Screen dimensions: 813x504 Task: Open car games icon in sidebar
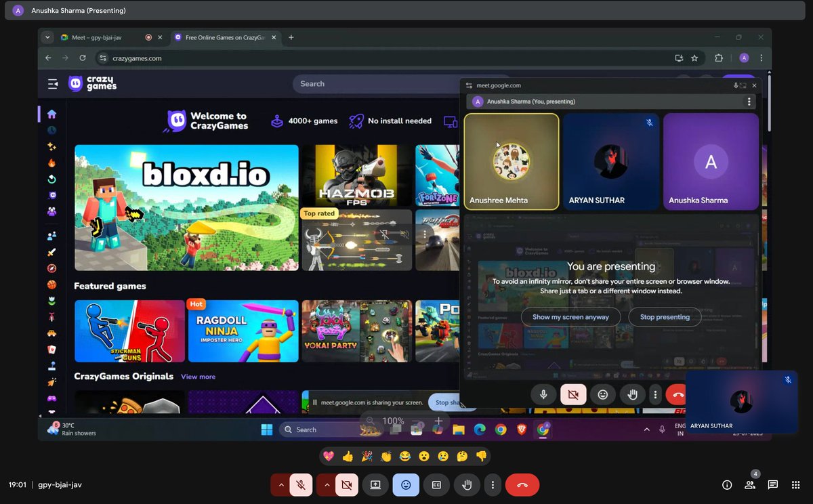(x=51, y=333)
